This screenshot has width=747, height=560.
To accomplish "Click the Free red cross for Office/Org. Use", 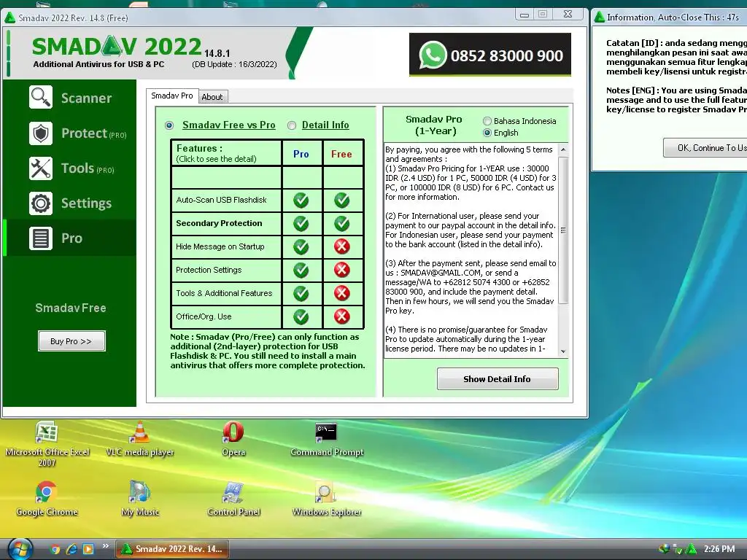I will click(341, 316).
